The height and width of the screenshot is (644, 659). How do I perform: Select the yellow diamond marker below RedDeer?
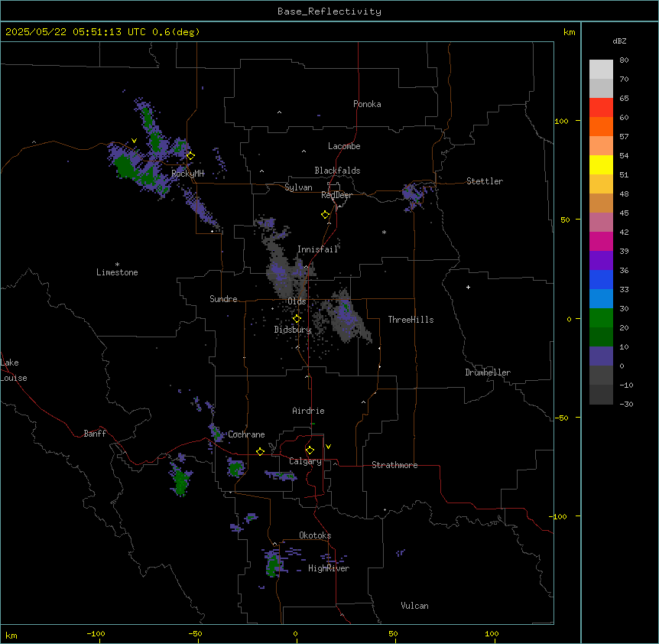(x=325, y=215)
